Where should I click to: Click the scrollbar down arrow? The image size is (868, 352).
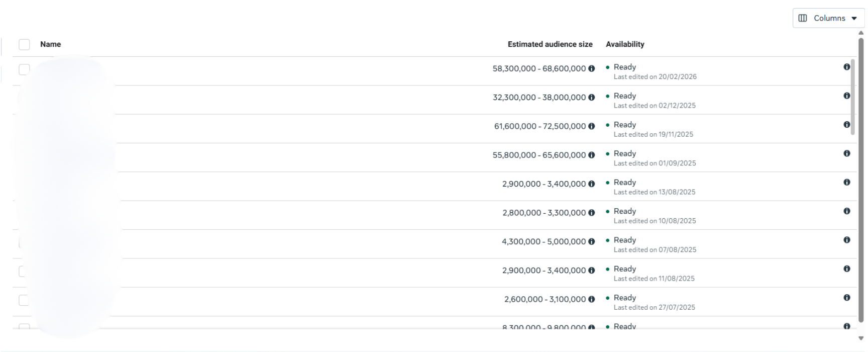point(861,338)
